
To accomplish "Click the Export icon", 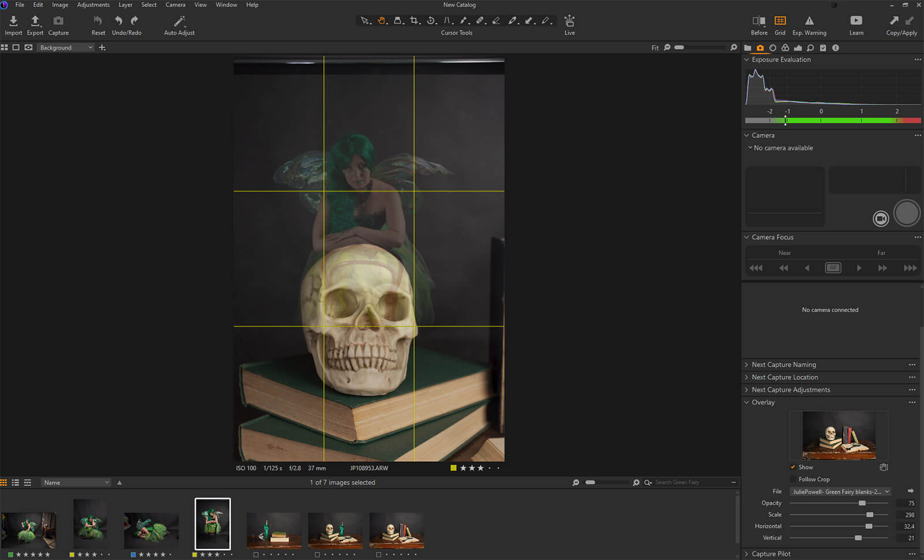I will (35, 21).
